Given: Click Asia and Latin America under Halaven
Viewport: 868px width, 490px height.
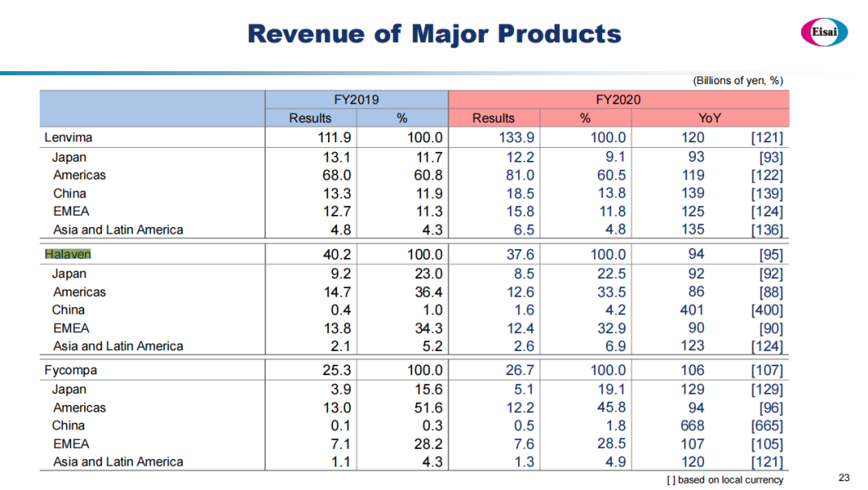Looking at the screenshot, I should [118, 346].
